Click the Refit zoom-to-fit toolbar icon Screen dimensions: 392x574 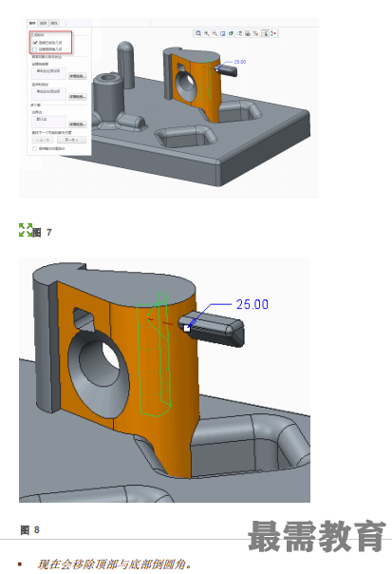198,33
